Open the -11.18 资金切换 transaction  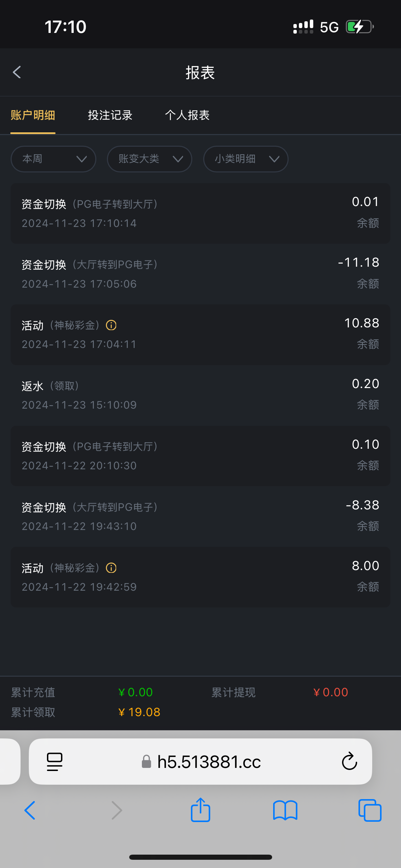tap(200, 274)
